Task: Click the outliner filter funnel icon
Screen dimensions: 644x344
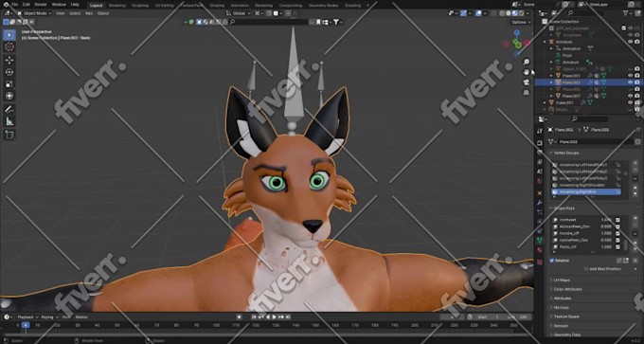Action: tap(626, 13)
